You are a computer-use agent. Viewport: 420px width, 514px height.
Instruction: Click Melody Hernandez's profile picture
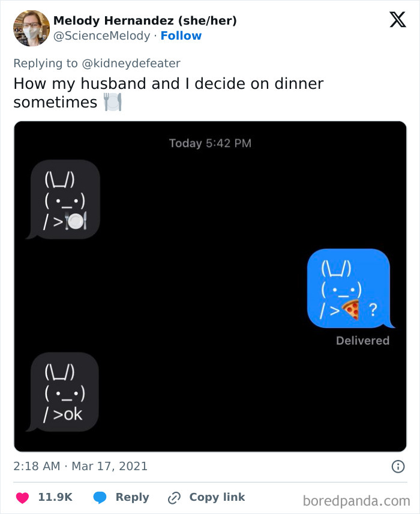[x=31, y=28]
